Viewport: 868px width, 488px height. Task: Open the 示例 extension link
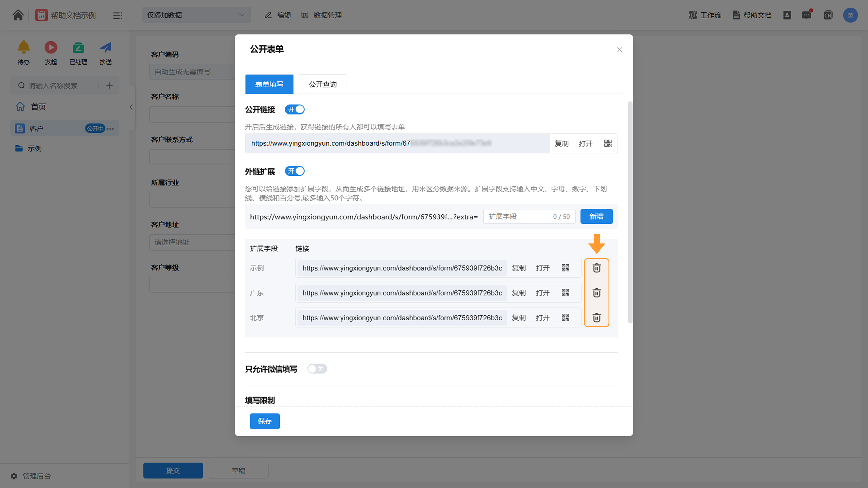543,268
